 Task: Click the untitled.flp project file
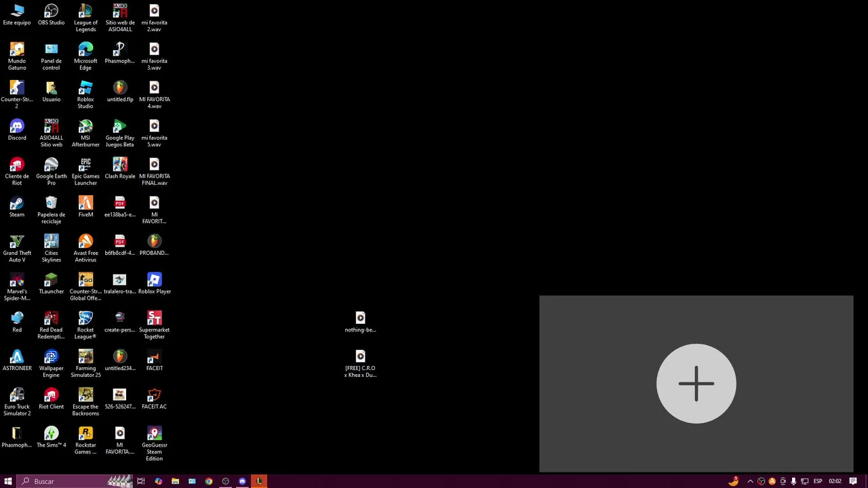(x=120, y=91)
